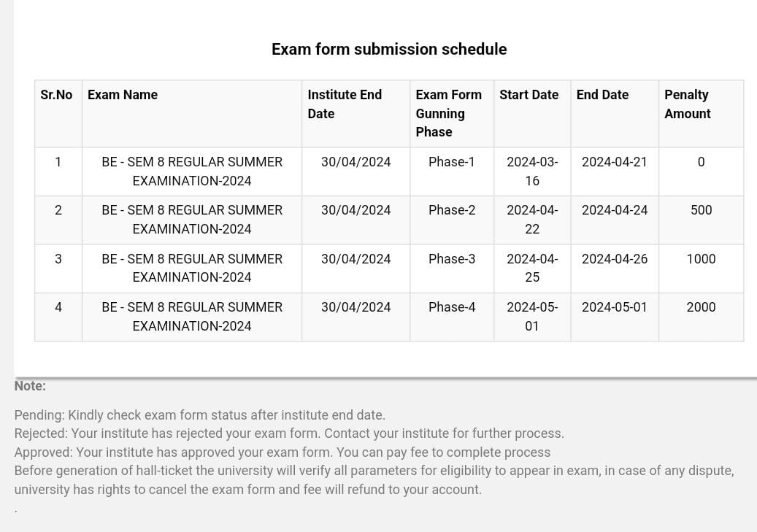Click the Exam Name column header
The height and width of the screenshot is (532, 757).
point(123,95)
